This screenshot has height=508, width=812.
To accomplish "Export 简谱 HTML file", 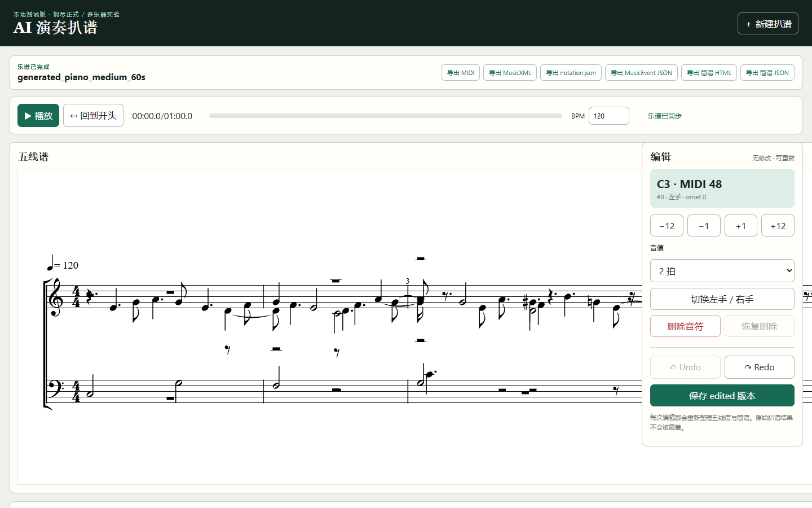I will pos(709,73).
